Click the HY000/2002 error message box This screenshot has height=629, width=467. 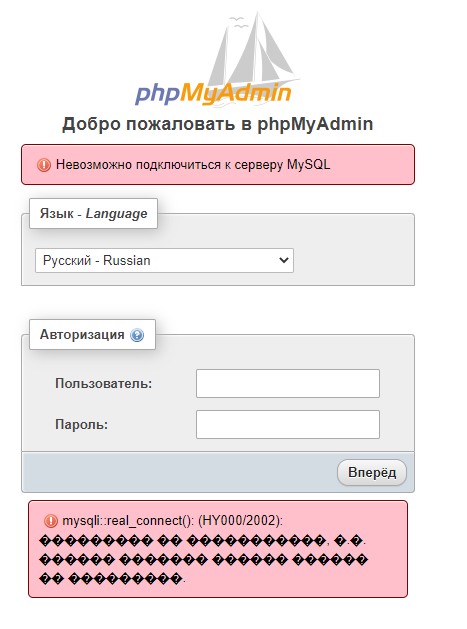click(x=218, y=549)
